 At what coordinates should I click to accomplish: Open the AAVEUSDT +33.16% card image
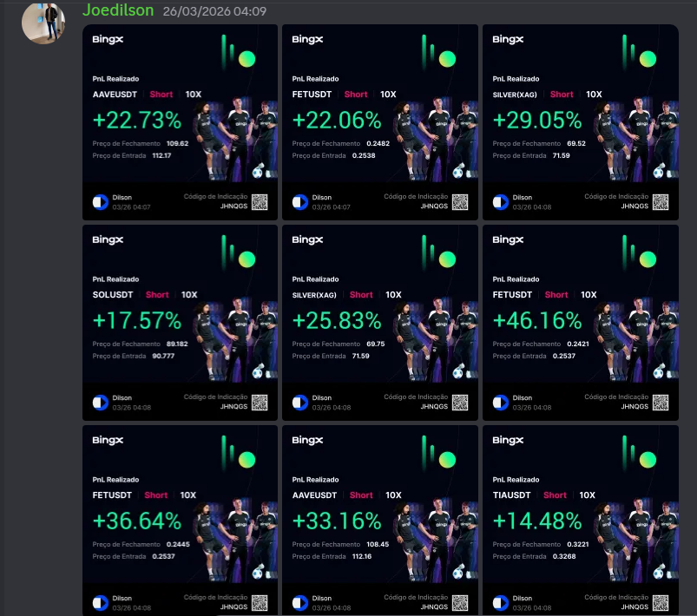click(x=380, y=521)
